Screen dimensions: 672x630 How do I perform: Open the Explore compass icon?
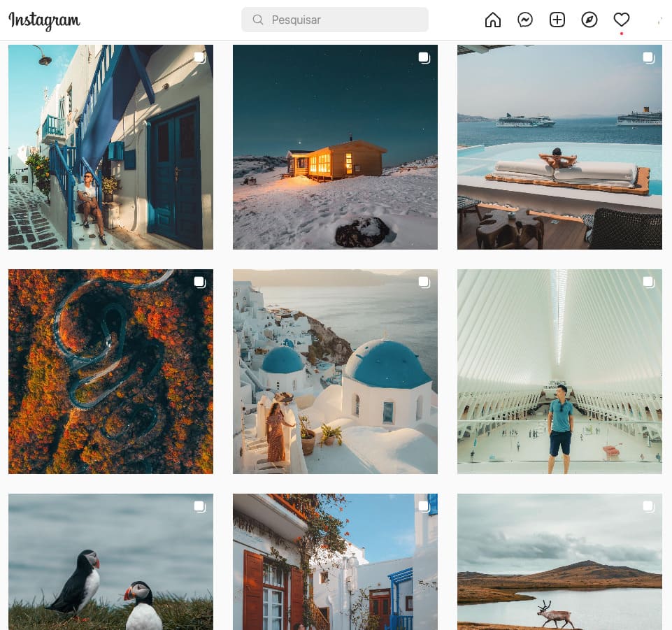click(589, 20)
